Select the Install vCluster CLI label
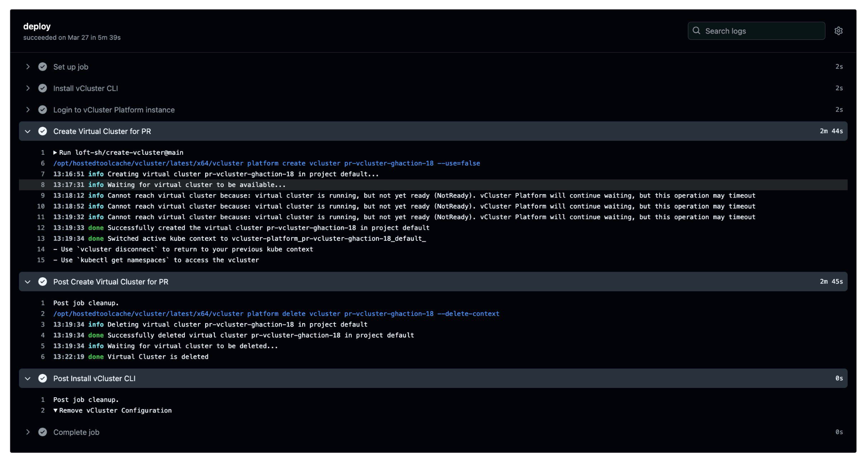868x460 pixels. pos(86,88)
